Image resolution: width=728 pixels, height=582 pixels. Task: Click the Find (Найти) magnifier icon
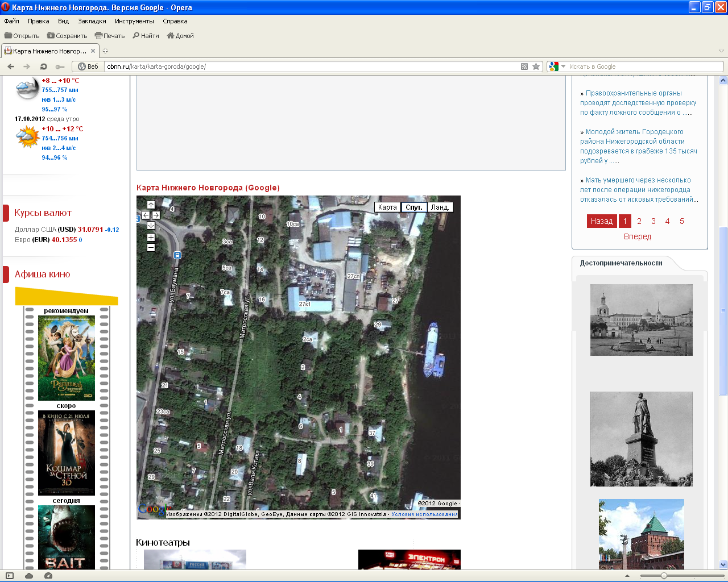[136, 36]
